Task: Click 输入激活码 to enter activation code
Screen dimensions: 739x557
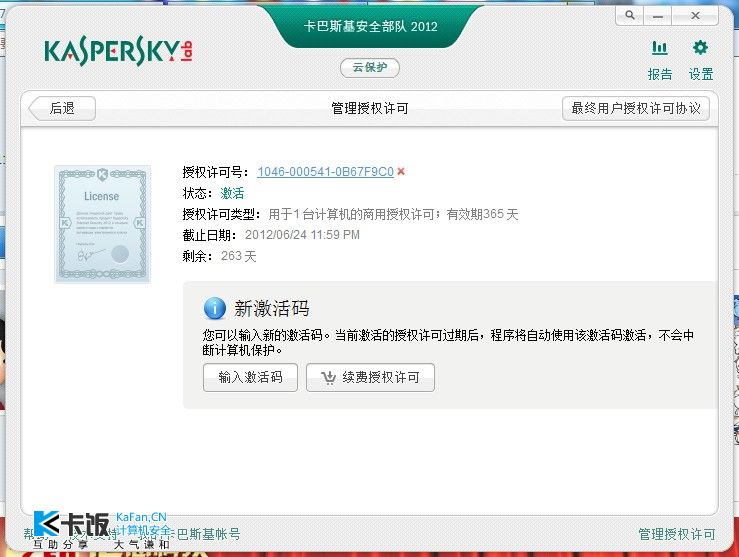Action: tap(250, 377)
